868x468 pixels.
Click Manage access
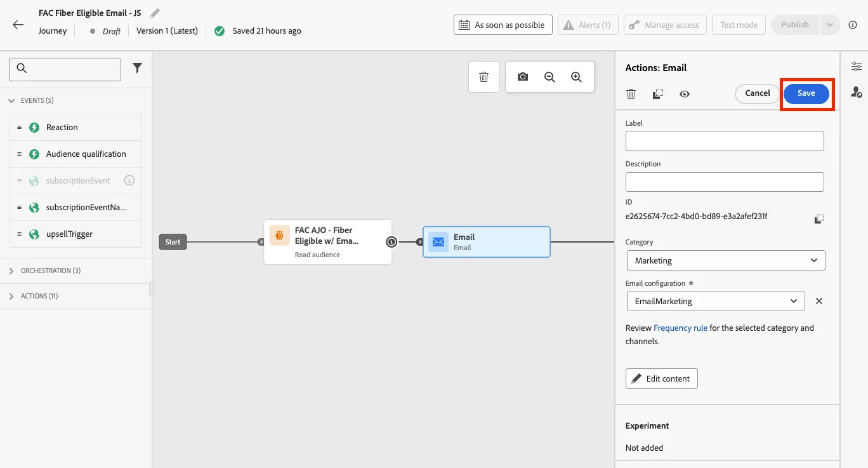point(665,25)
